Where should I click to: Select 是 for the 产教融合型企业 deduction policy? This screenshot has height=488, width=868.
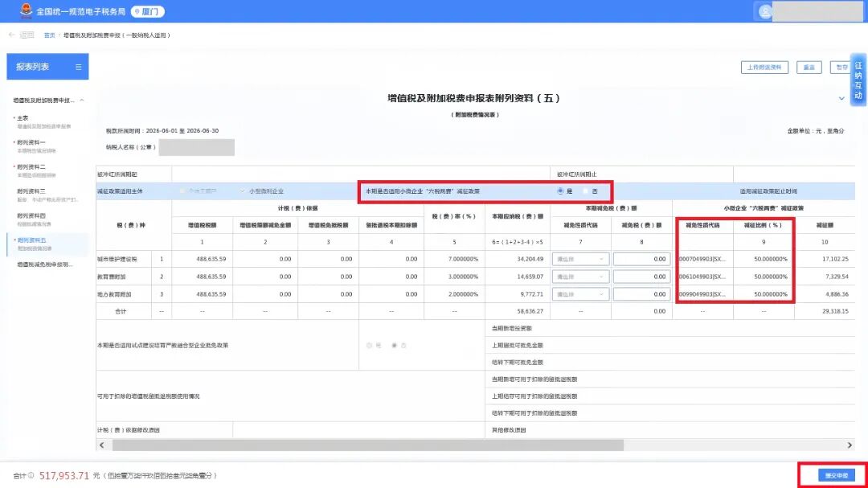tap(369, 346)
